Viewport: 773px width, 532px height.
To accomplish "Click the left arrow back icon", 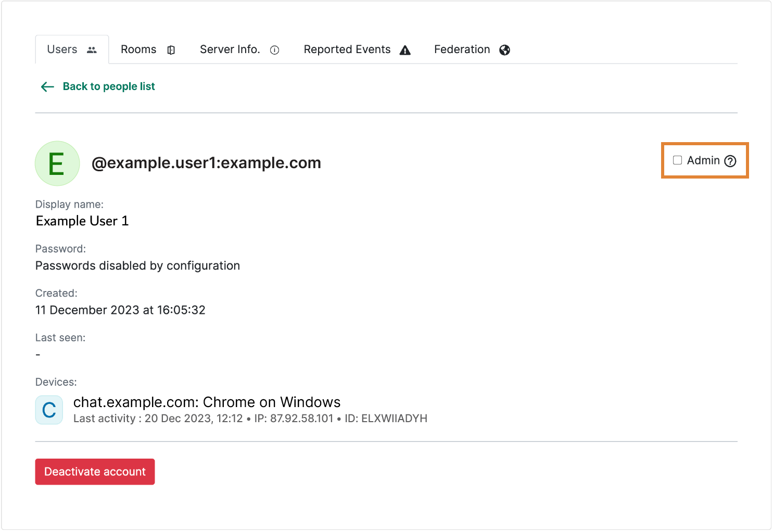I will coord(47,87).
